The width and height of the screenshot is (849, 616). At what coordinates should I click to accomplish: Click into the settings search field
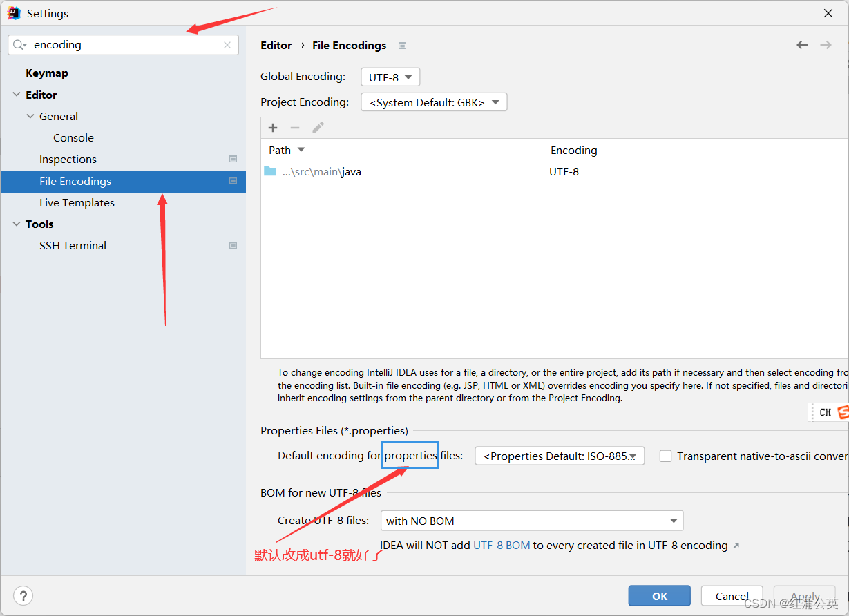[x=123, y=45]
